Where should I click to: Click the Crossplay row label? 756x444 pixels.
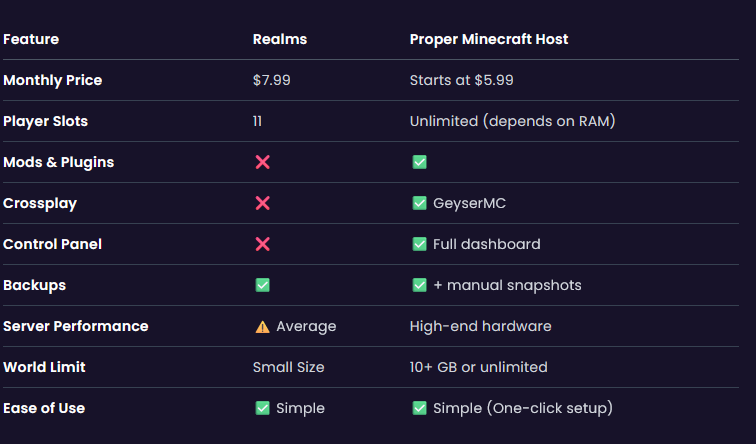pos(40,203)
